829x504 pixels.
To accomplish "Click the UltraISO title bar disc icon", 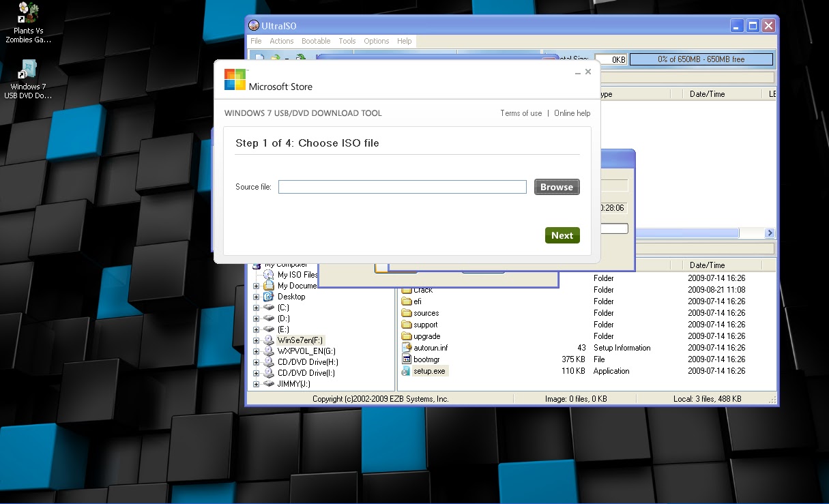I will pyautogui.click(x=254, y=26).
